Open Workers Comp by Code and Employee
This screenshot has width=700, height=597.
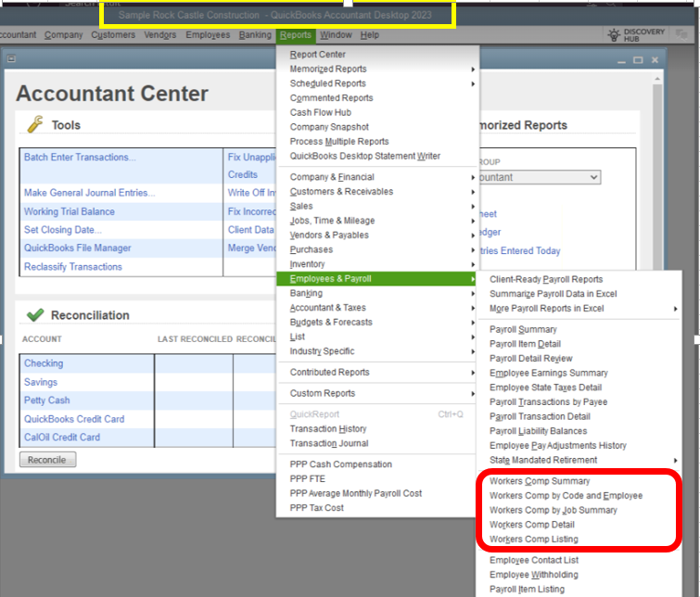point(566,496)
